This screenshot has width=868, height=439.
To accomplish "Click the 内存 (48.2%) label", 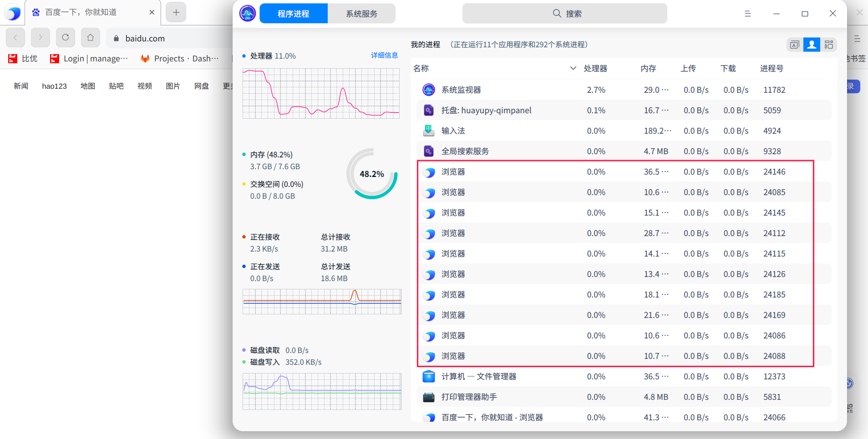I will (271, 155).
